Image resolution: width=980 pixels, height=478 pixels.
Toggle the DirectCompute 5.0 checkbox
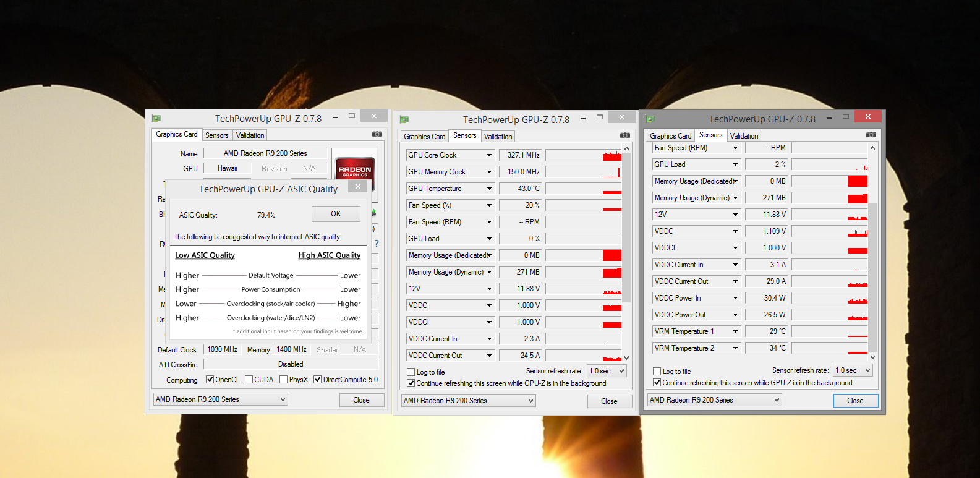click(317, 380)
